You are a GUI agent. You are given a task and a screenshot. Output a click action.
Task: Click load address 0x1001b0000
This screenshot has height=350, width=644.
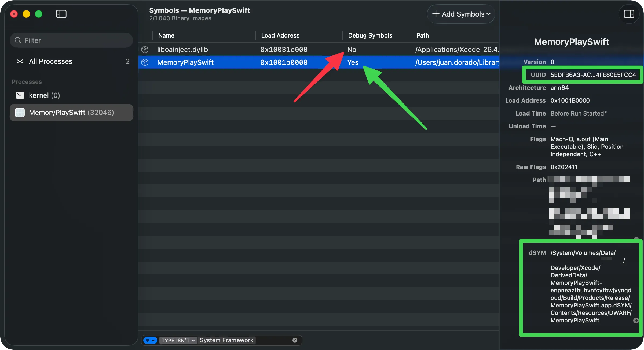pos(284,62)
